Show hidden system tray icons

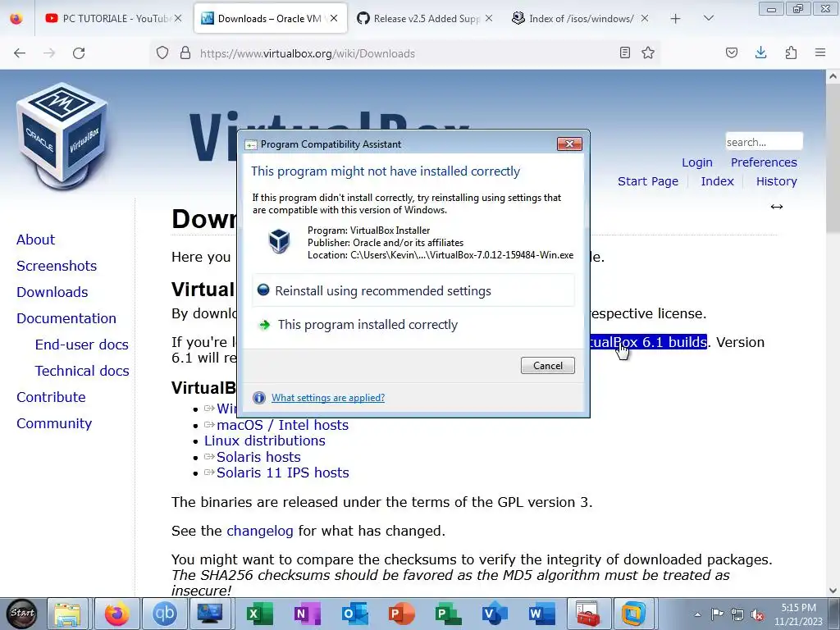pyautogui.click(x=697, y=614)
